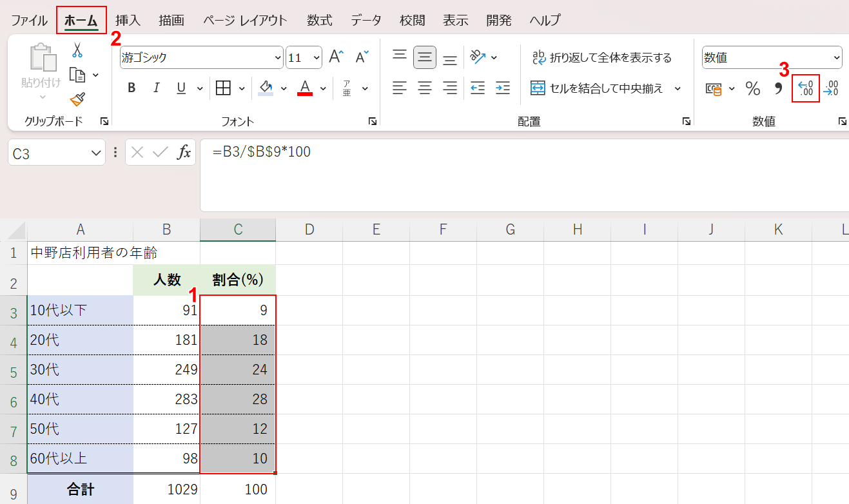Click the Align Right icon
Viewport: 849px width, 504px height.
(x=450, y=88)
